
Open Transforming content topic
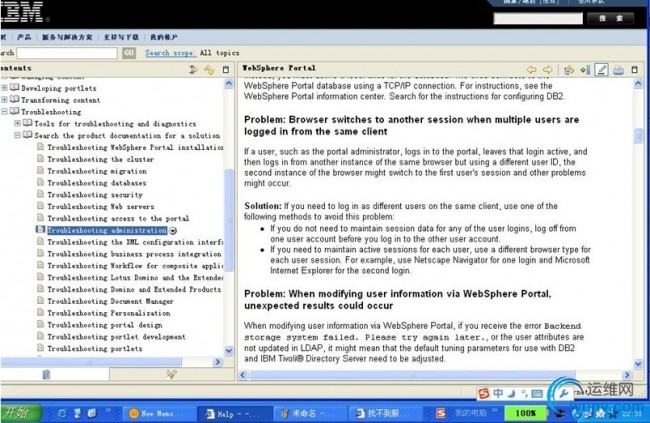tap(61, 100)
